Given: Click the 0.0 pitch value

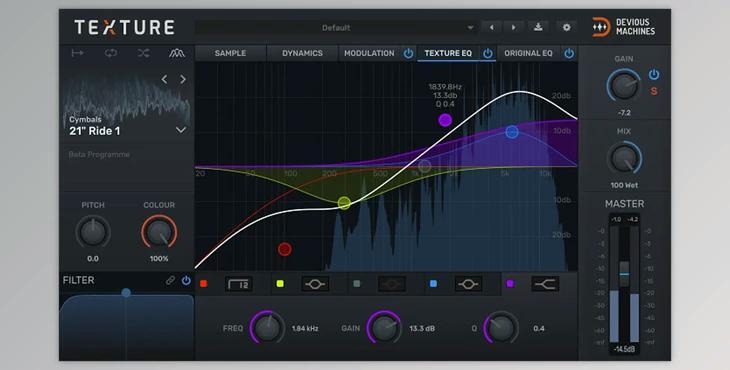Looking at the screenshot, I should pos(93,258).
